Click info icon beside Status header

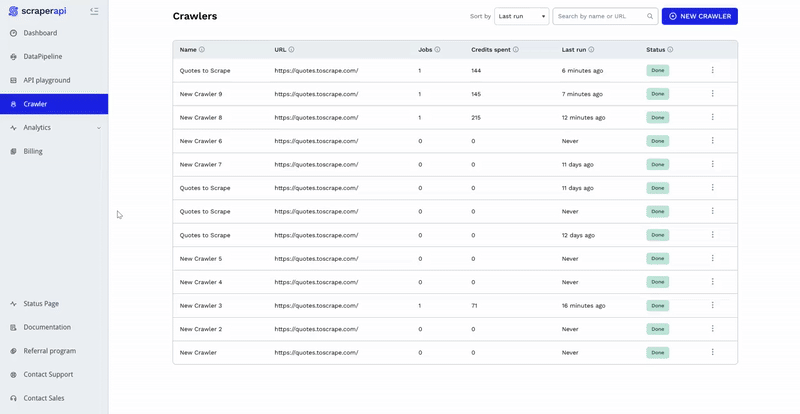(670, 49)
